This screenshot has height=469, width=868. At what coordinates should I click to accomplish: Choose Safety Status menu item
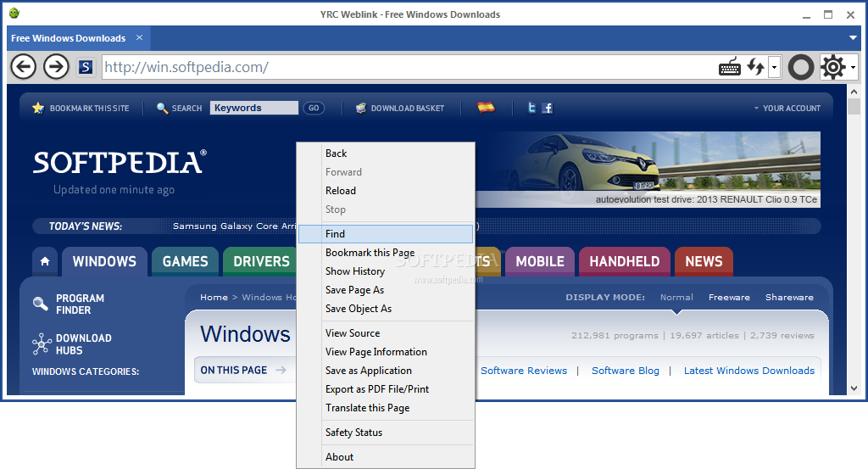pyautogui.click(x=386, y=433)
